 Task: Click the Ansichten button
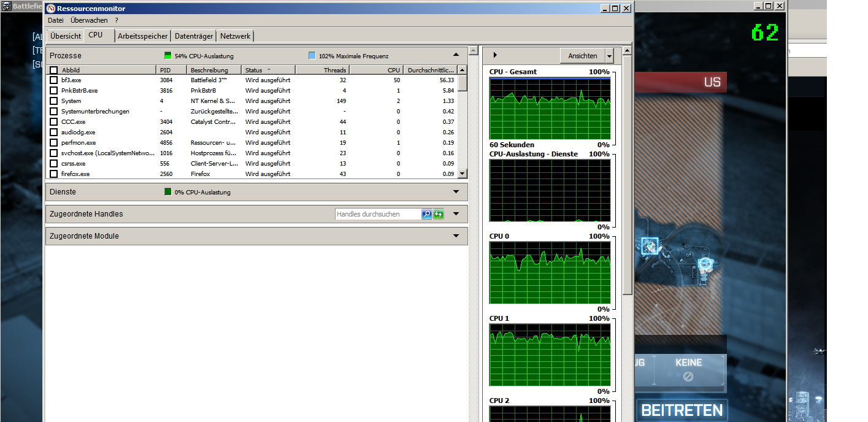(583, 56)
